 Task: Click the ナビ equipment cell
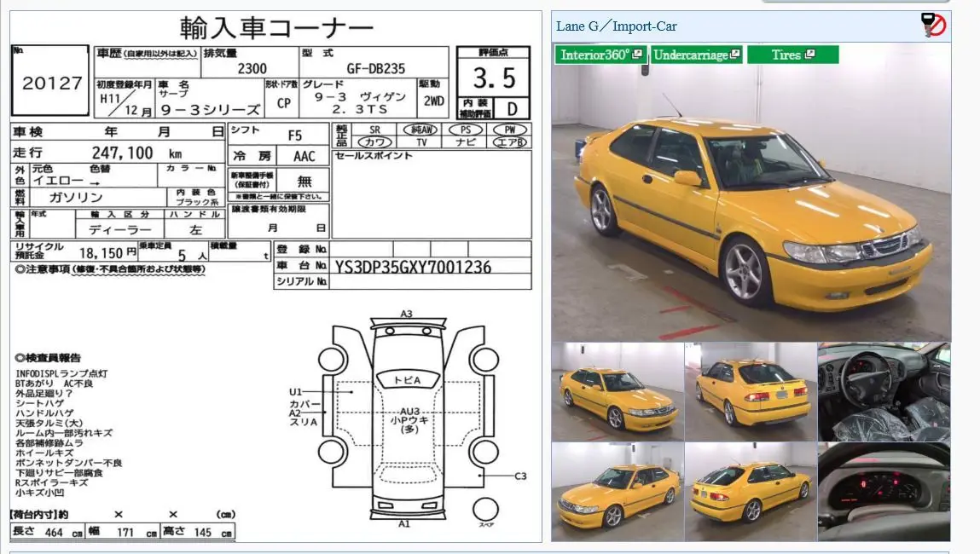click(x=466, y=141)
